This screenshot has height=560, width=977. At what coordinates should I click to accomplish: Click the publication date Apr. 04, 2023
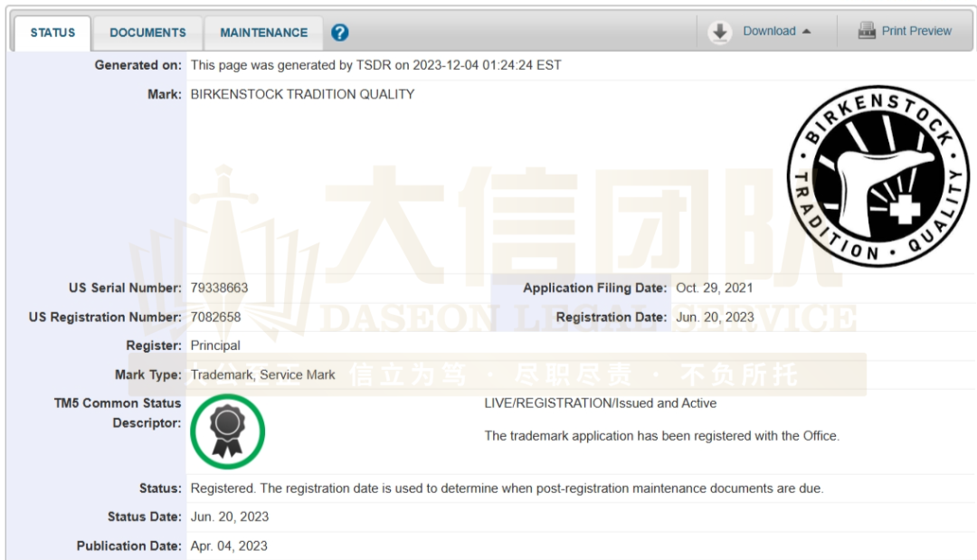(x=229, y=546)
